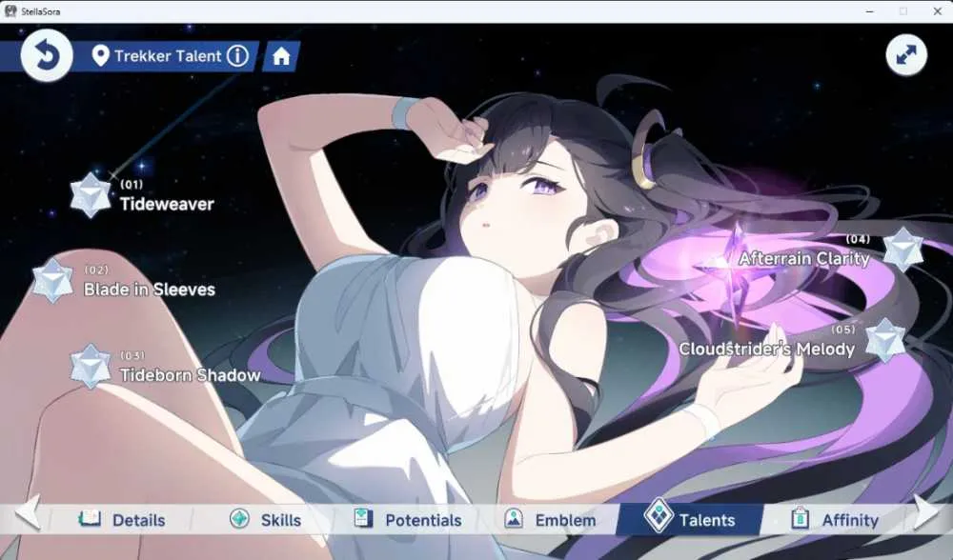Open the Trekker Talent info icon
Image resolution: width=953 pixels, height=560 pixels.
click(x=237, y=56)
